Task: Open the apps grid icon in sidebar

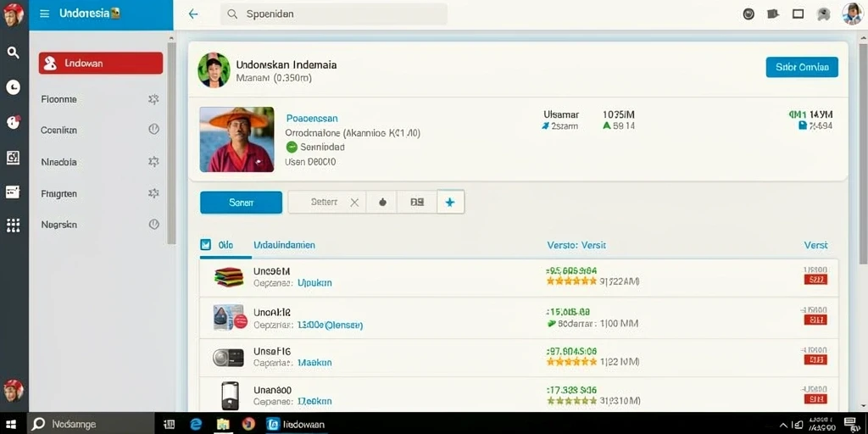Action: 14,225
